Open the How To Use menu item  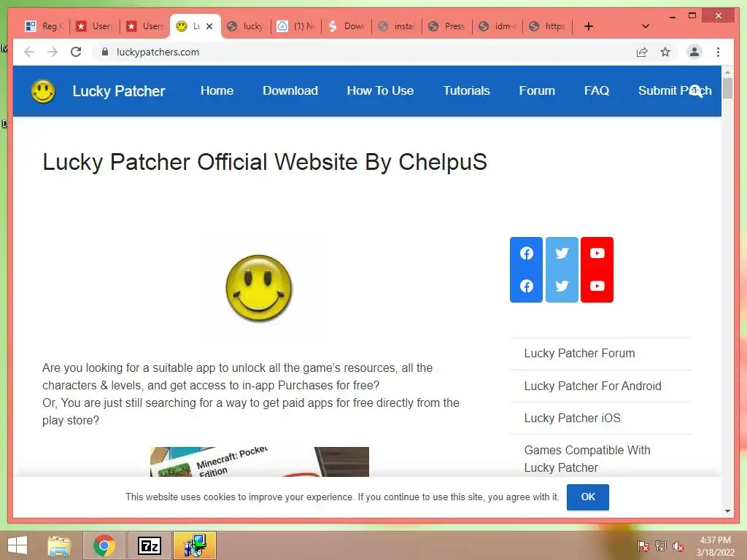coord(380,90)
